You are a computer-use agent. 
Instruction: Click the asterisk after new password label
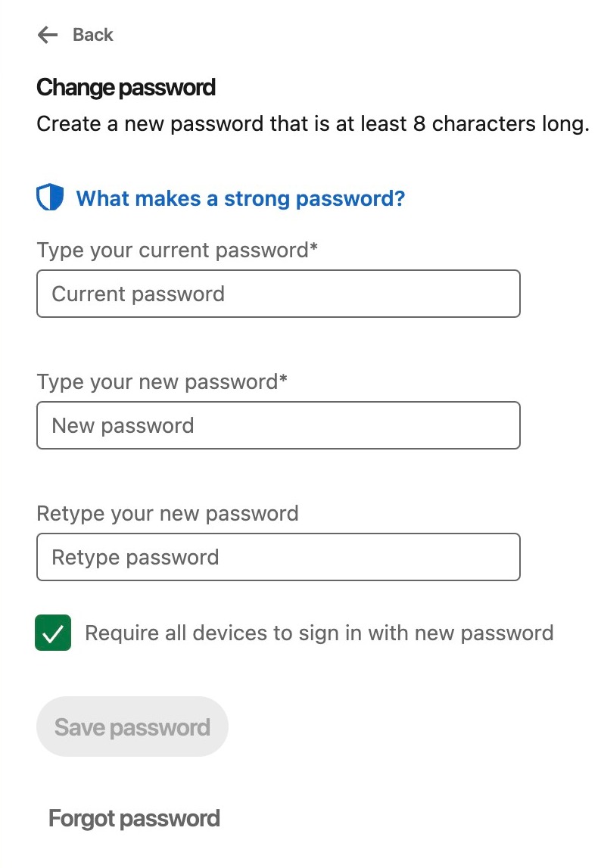(x=283, y=379)
